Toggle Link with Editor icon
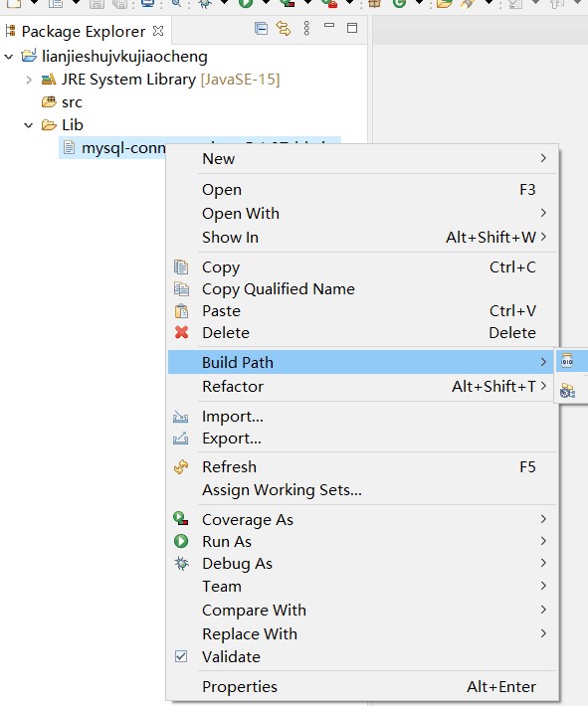This screenshot has height=706, width=588. [x=284, y=29]
